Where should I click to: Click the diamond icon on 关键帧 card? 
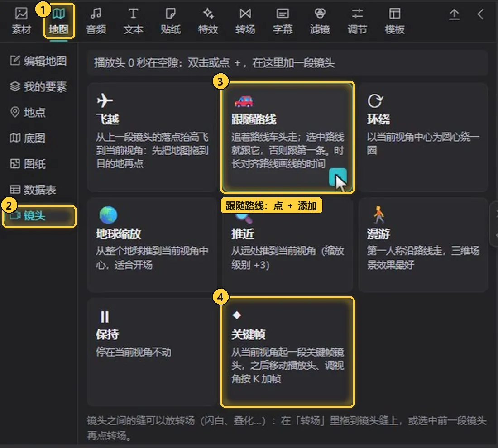pyautogui.click(x=237, y=315)
